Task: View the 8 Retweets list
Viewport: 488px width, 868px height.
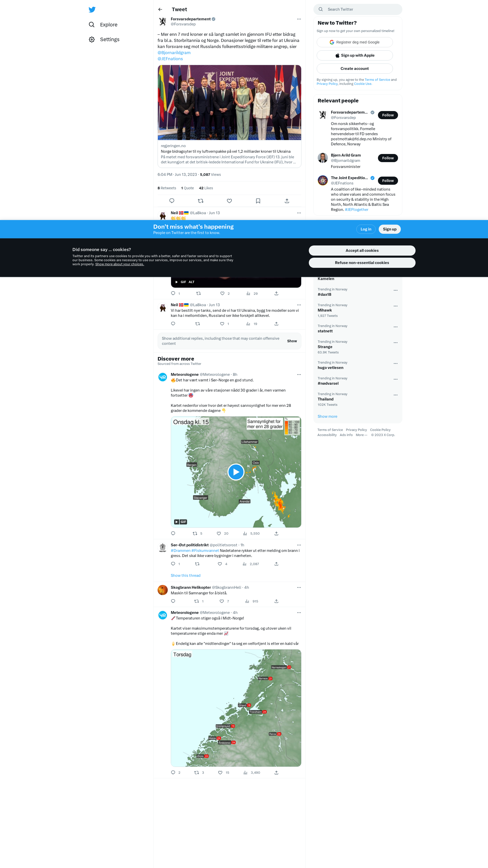Action: pos(167,188)
